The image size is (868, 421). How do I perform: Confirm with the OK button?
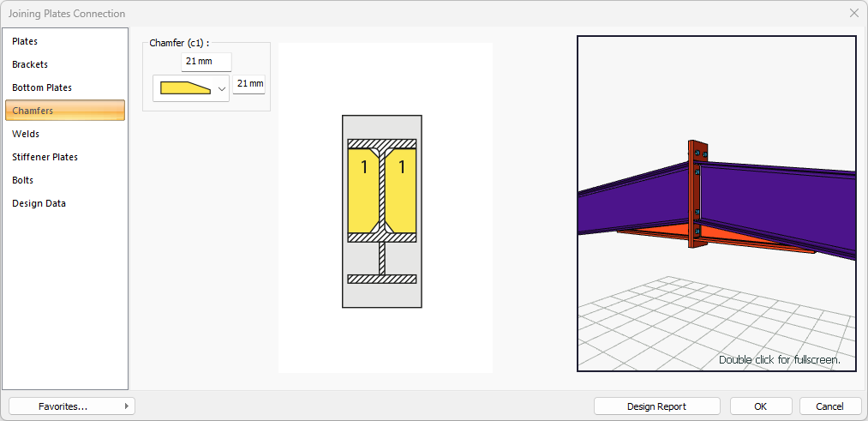pos(761,406)
